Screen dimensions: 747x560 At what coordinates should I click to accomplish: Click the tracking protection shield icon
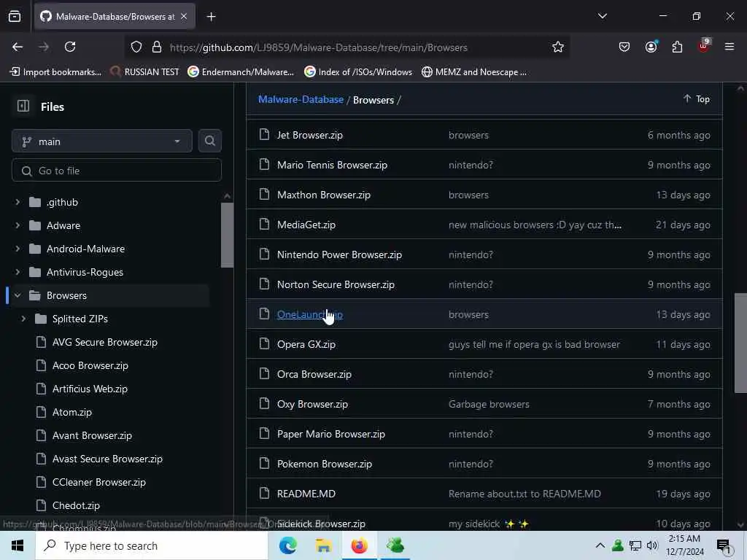point(136,47)
